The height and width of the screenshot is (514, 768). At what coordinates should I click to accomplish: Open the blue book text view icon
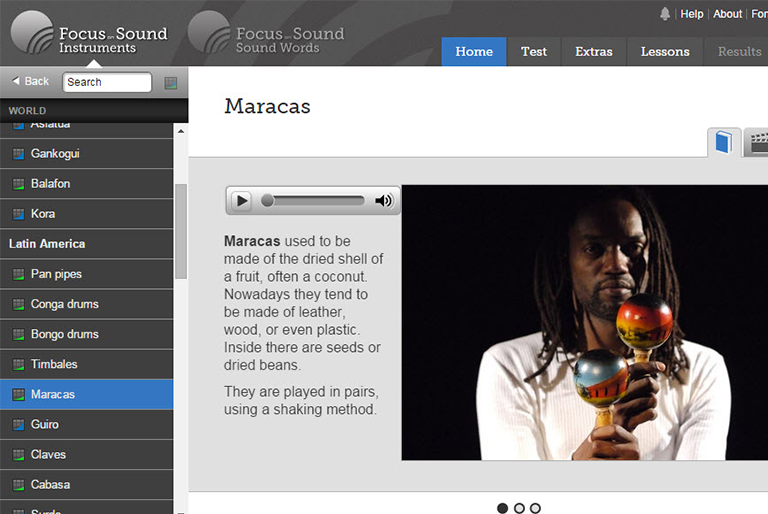pos(724,142)
